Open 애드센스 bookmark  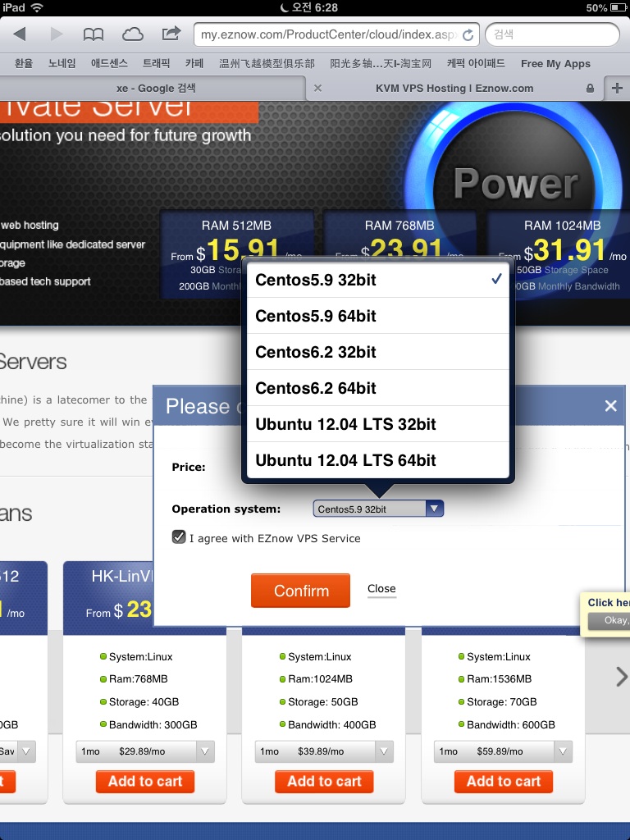click(x=109, y=63)
